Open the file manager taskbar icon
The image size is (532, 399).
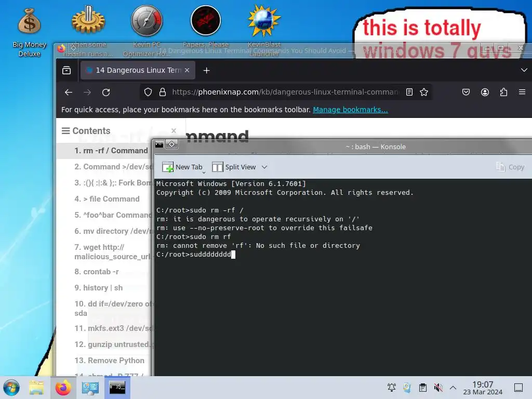click(36, 388)
